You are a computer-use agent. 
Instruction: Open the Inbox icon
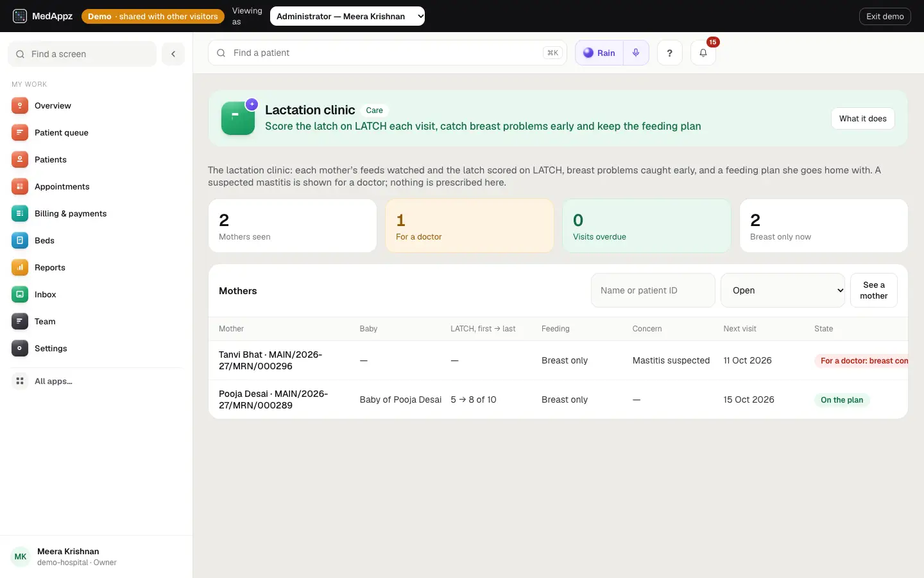pyautogui.click(x=20, y=294)
